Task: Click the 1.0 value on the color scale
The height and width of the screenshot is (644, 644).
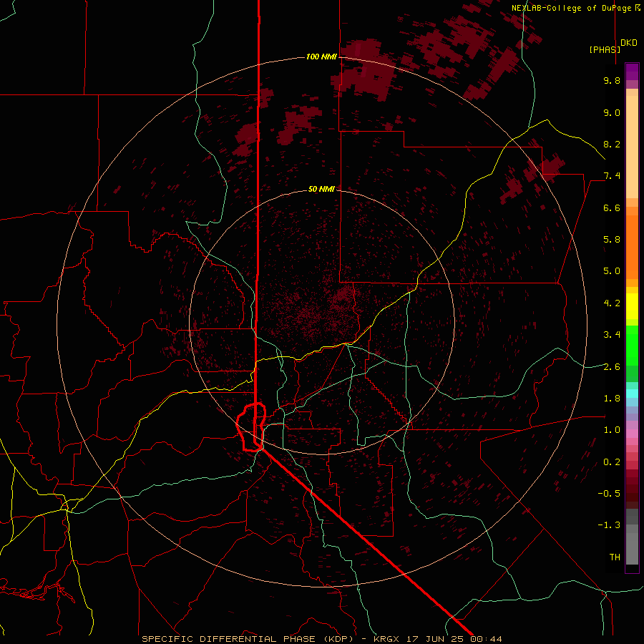Action: 612,430
